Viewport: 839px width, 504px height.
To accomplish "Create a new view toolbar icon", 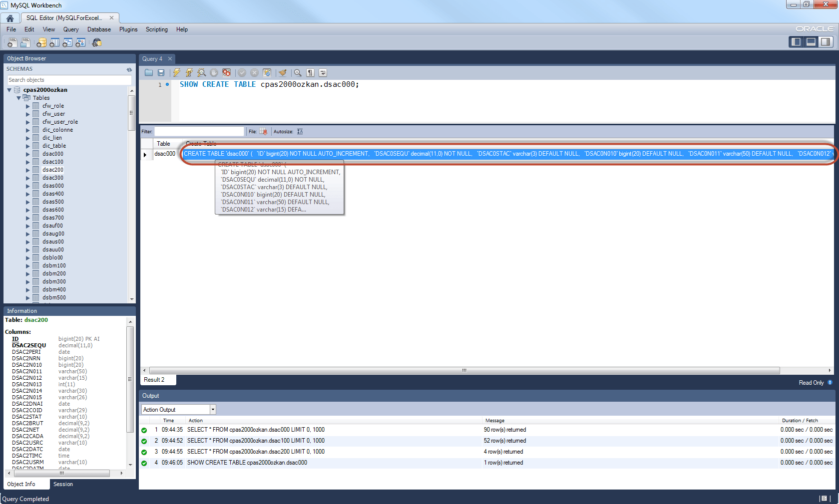I will [x=67, y=43].
